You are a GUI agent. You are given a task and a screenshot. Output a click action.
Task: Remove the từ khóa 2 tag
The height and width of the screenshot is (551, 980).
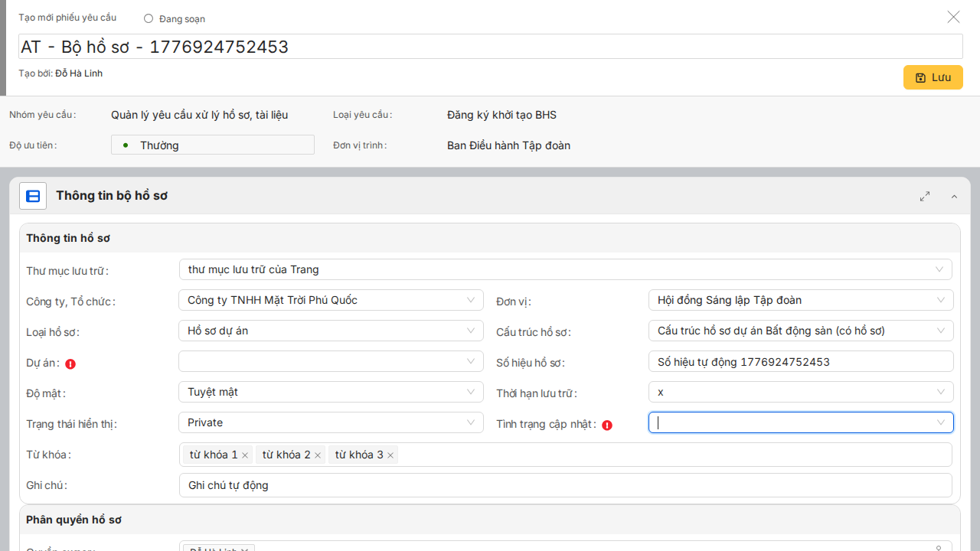pos(318,455)
